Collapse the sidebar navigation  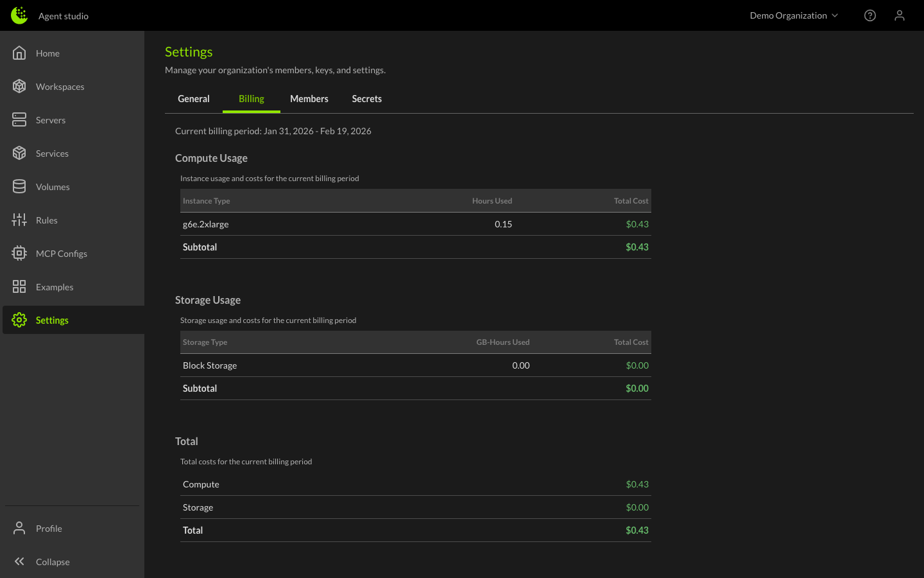point(52,561)
